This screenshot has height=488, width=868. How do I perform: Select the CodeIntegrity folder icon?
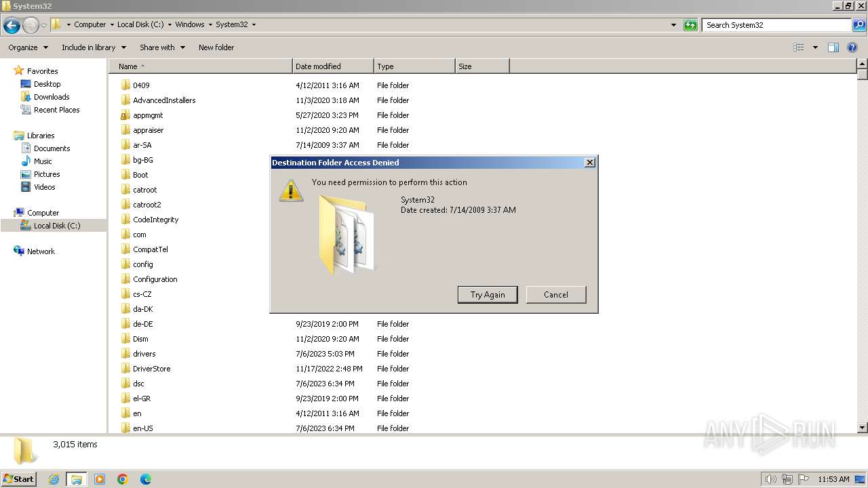click(125, 220)
